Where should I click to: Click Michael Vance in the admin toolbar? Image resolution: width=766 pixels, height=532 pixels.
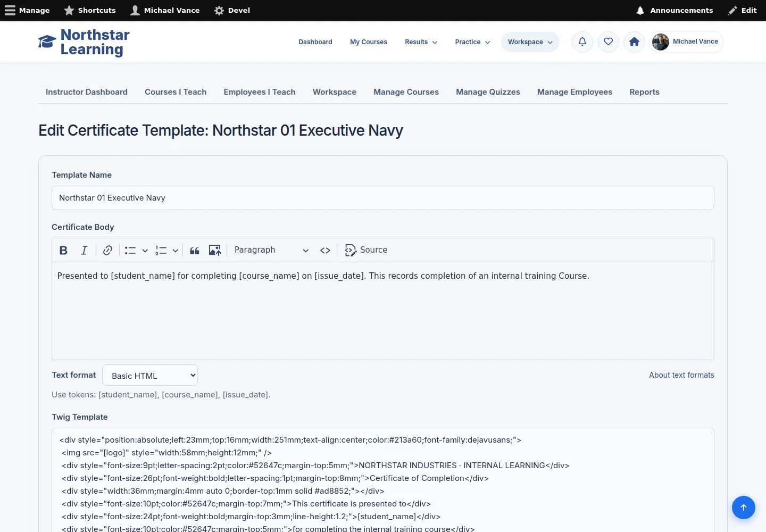coord(165,10)
